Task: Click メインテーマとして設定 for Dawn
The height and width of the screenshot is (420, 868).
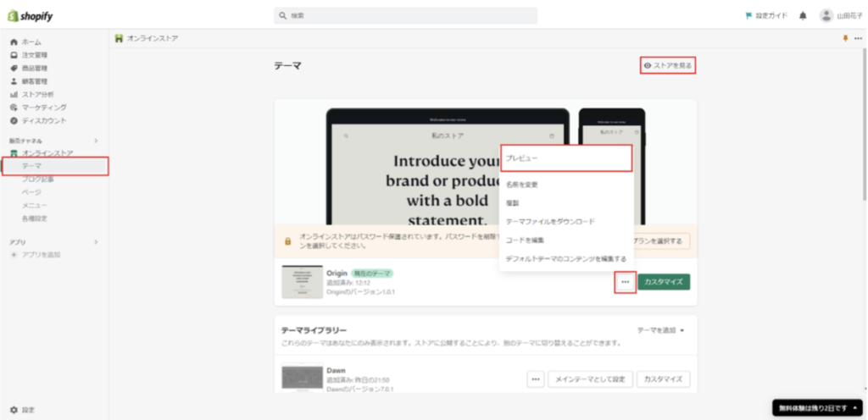Action: pyautogui.click(x=590, y=379)
